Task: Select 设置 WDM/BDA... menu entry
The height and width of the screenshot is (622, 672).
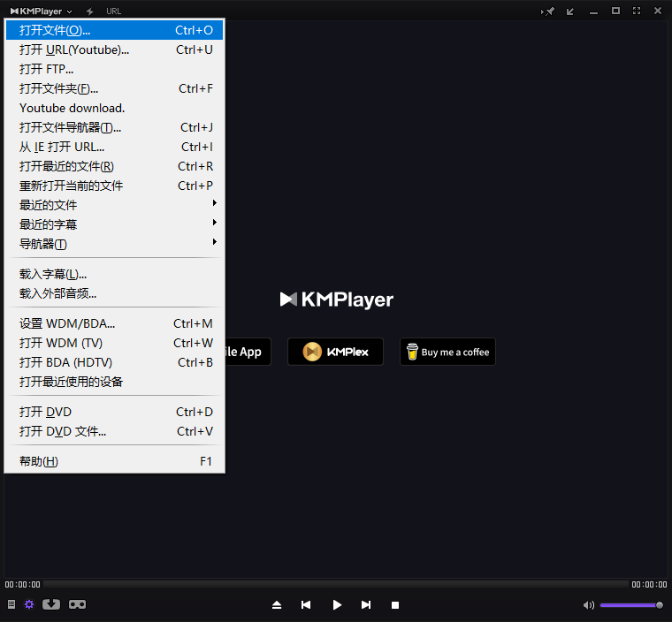Action: tap(114, 323)
